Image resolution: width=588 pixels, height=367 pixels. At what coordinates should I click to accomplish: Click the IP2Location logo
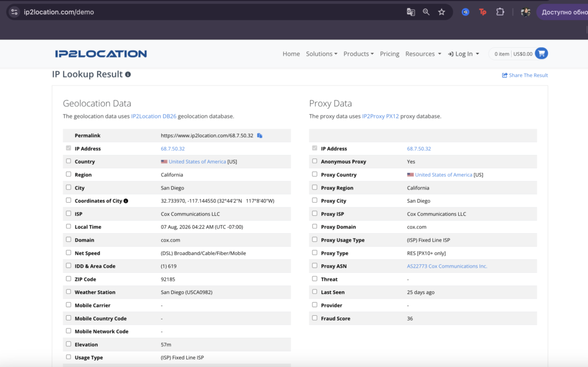(101, 53)
